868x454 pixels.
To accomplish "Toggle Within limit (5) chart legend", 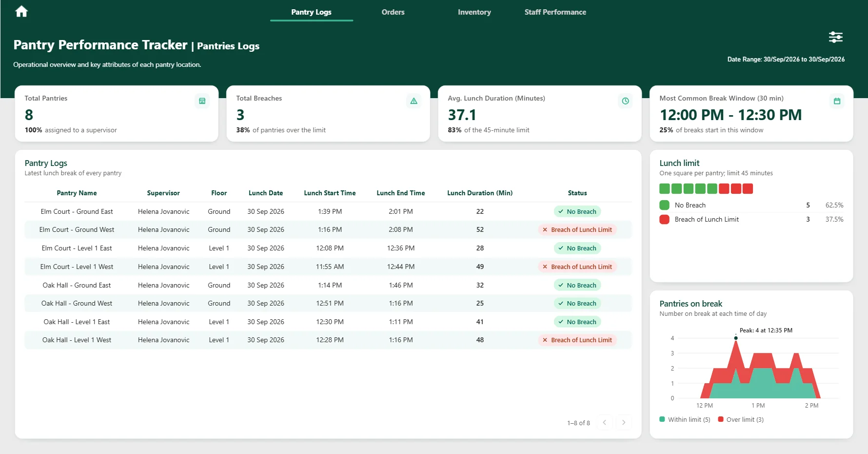I will 685,419.
